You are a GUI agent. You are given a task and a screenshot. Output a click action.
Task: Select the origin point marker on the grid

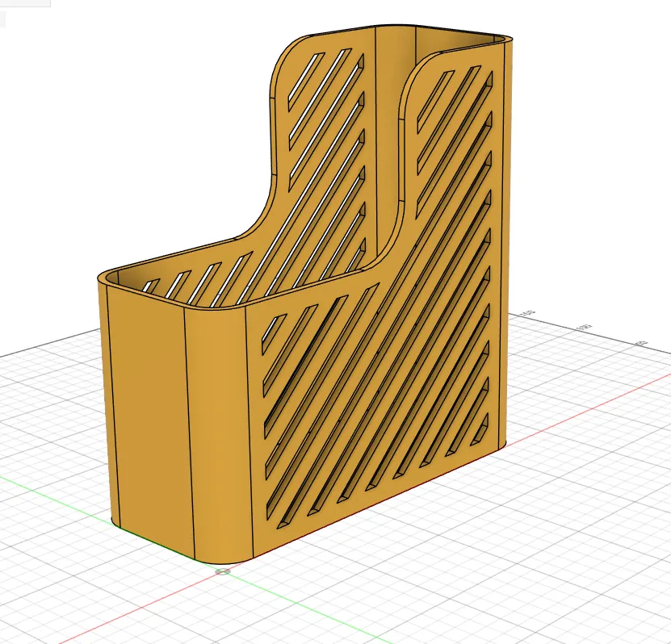(x=223, y=571)
